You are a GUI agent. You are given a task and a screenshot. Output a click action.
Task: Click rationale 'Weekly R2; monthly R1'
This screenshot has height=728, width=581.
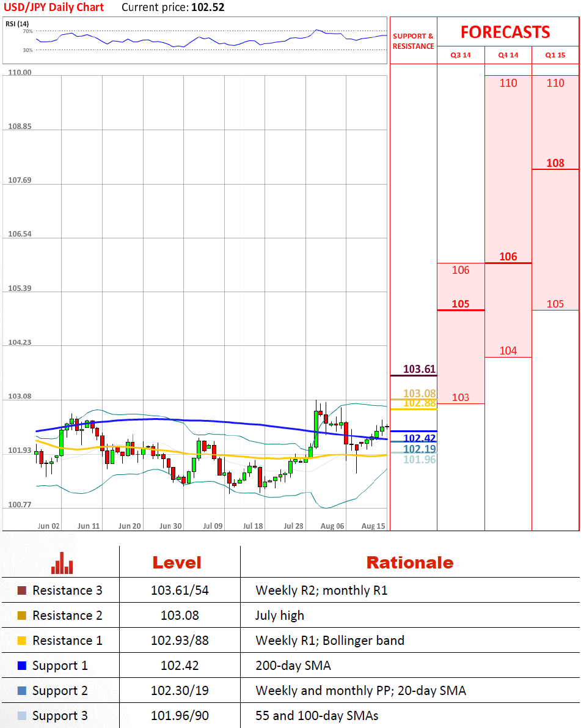(321, 590)
